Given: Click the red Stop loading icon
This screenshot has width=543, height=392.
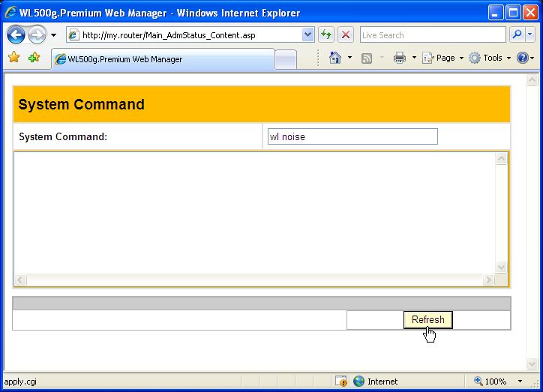Looking at the screenshot, I should [345, 35].
